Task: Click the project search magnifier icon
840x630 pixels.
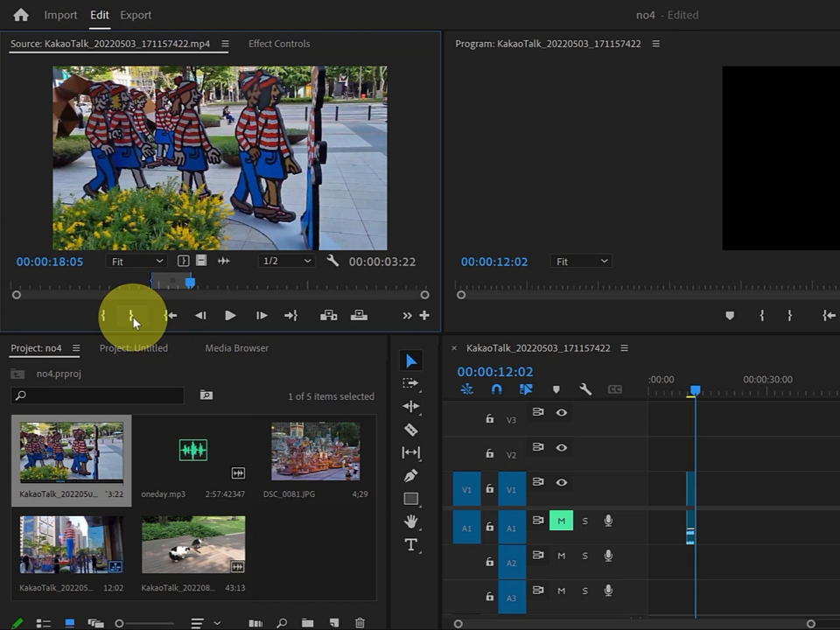Action: (x=21, y=395)
